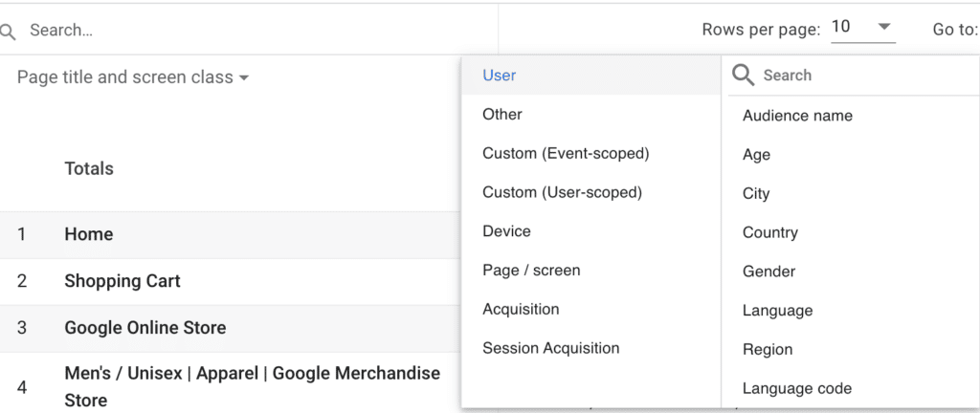Select the User category
Screen dimensions: 980x413
point(500,76)
